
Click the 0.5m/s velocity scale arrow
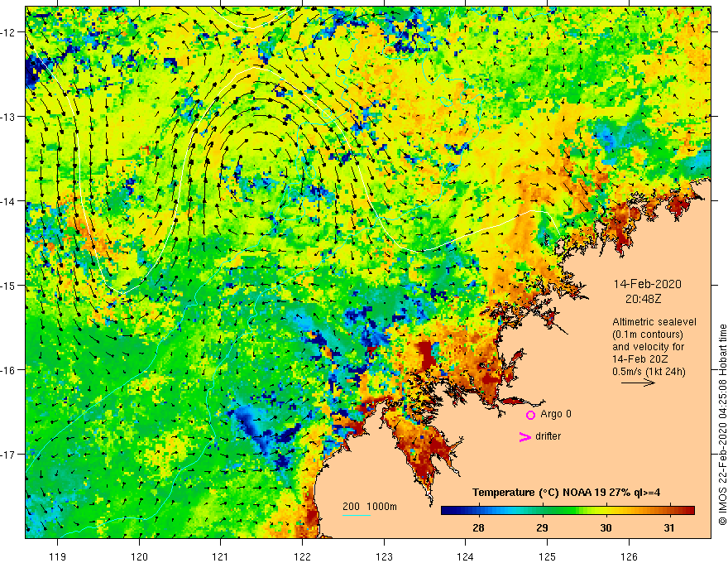point(638,383)
